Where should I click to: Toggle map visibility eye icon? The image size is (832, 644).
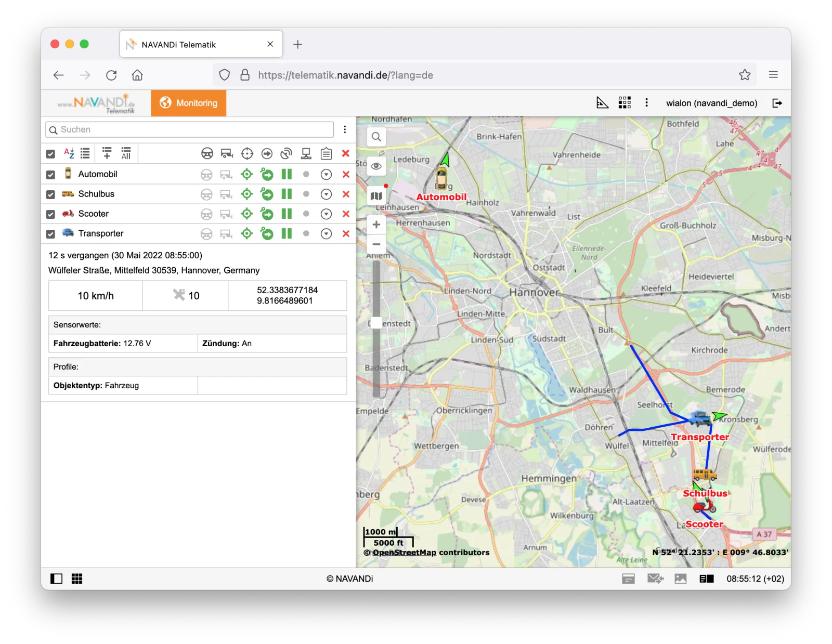pyautogui.click(x=376, y=166)
